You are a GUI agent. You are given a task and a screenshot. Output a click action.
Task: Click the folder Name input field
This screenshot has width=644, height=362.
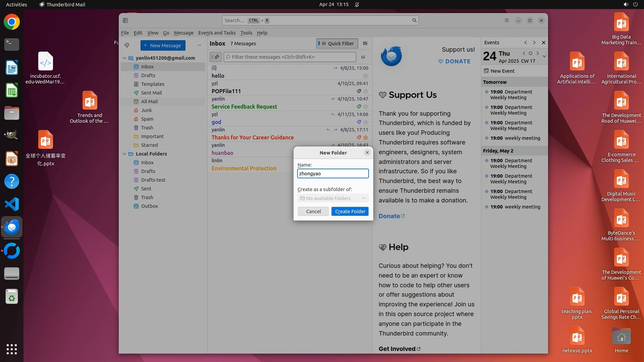pos(333,174)
